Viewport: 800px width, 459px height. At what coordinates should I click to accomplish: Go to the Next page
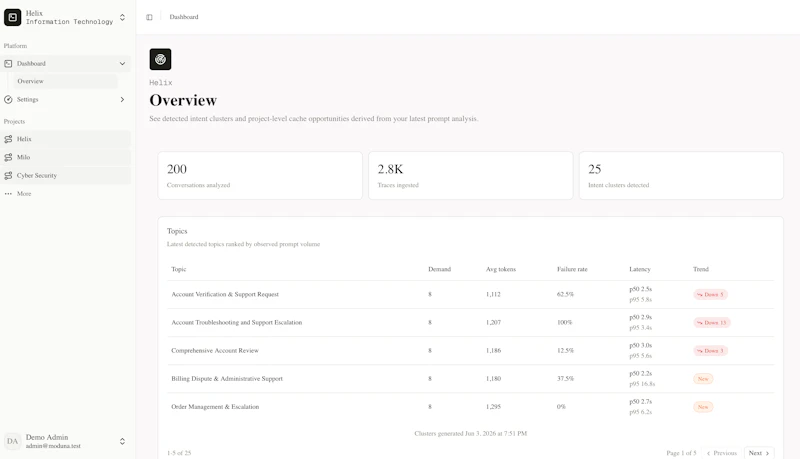point(759,453)
